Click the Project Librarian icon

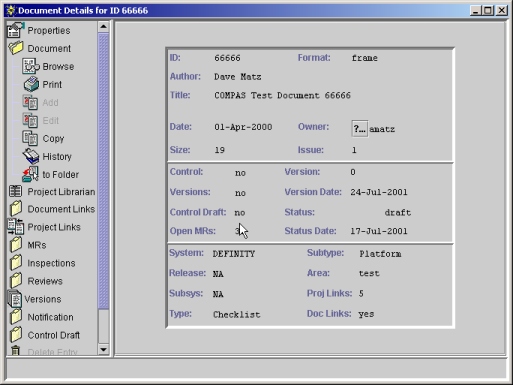[x=16, y=191]
